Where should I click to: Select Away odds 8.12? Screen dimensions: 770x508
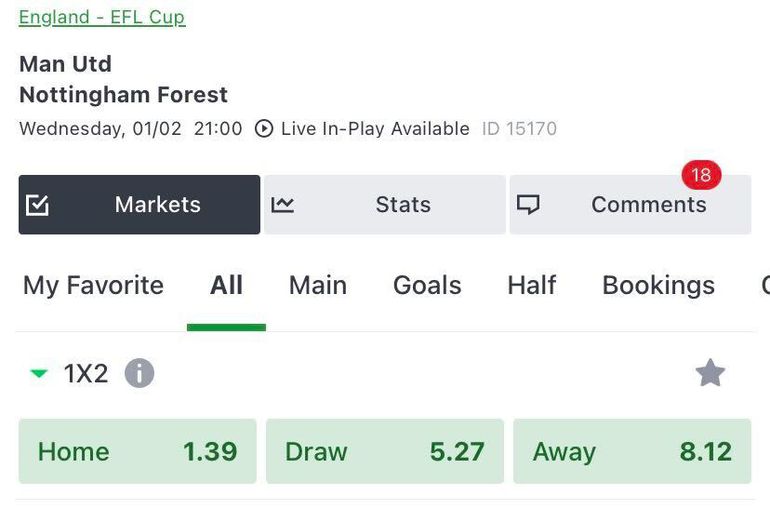(x=632, y=451)
